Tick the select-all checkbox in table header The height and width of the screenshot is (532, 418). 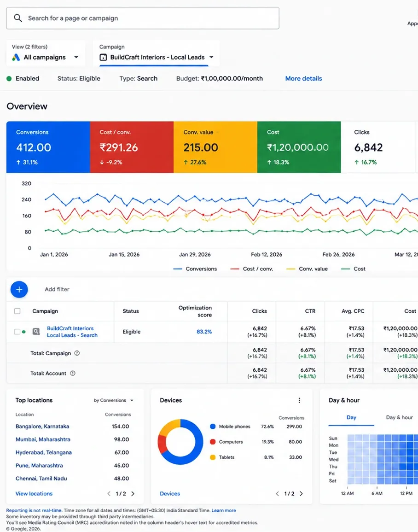pos(17,311)
